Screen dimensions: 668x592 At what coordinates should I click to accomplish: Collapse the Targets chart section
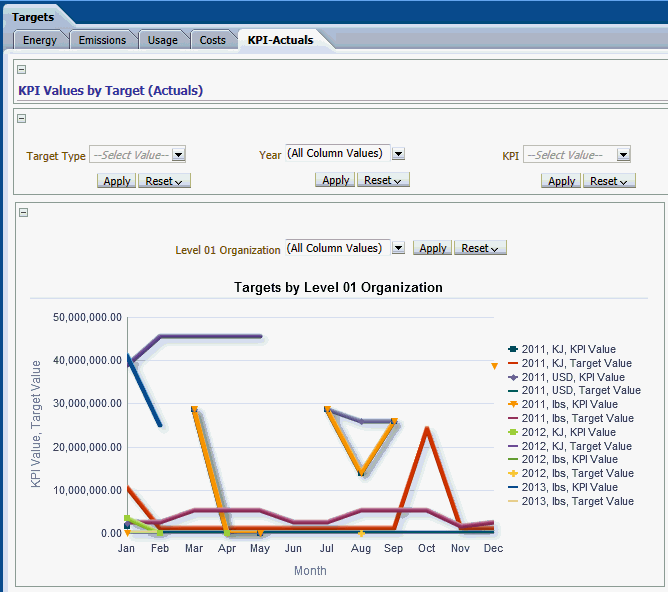point(24,212)
